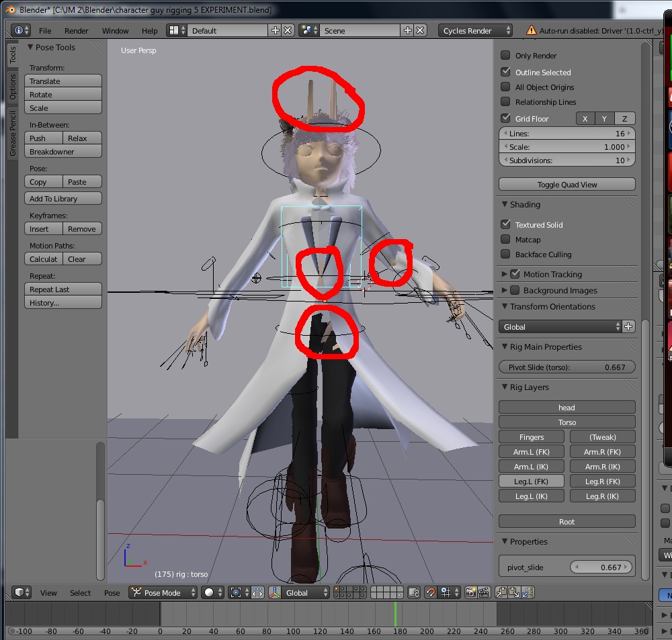The width and height of the screenshot is (672, 640).
Task: Delete the current Scene with X icon
Action: 420,30
